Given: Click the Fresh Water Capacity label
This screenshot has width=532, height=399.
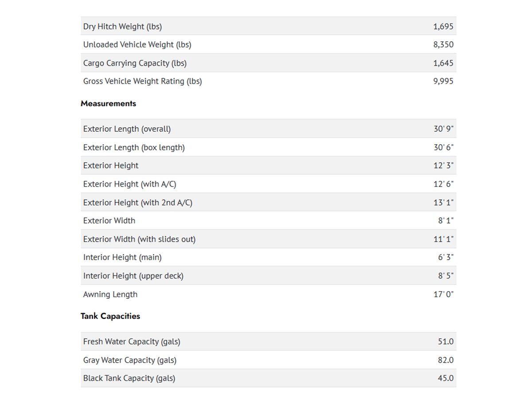Looking at the screenshot, I should coord(132,342).
